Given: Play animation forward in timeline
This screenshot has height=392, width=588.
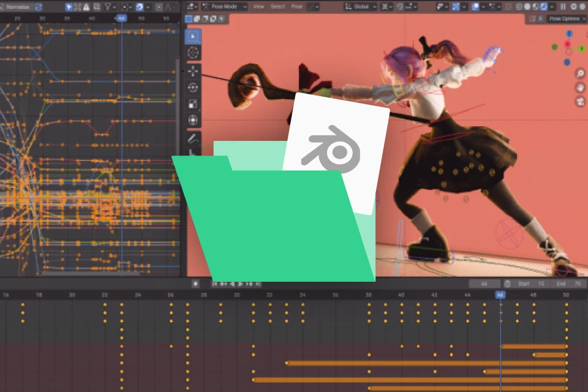Looking at the screenshot, I should click(240, 284).
